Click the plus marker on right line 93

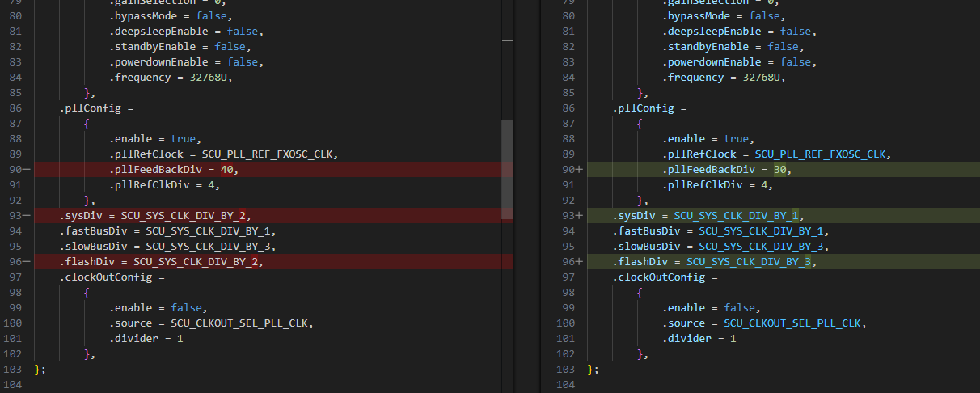tap(579, 216)
